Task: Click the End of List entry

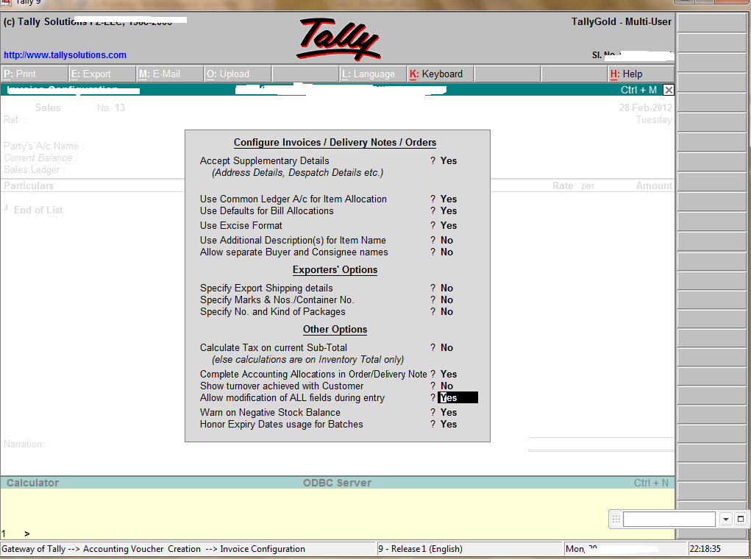Action: (38, 210)
